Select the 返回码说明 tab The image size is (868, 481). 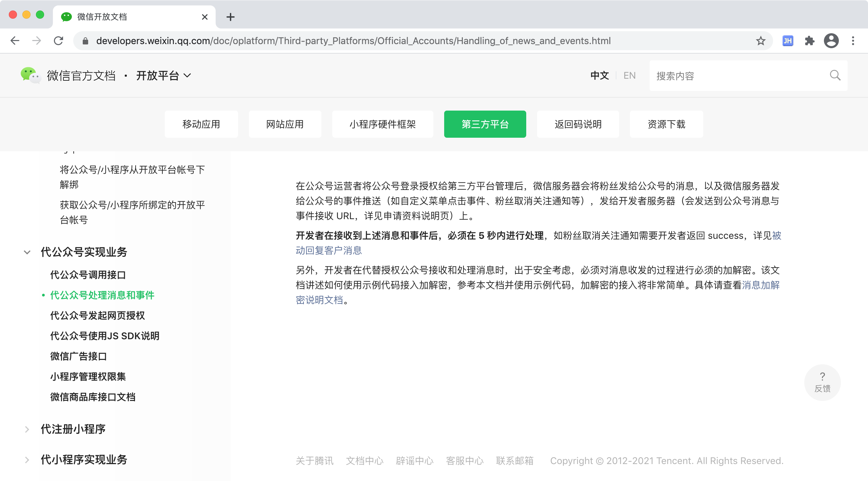tap(578, 124)
